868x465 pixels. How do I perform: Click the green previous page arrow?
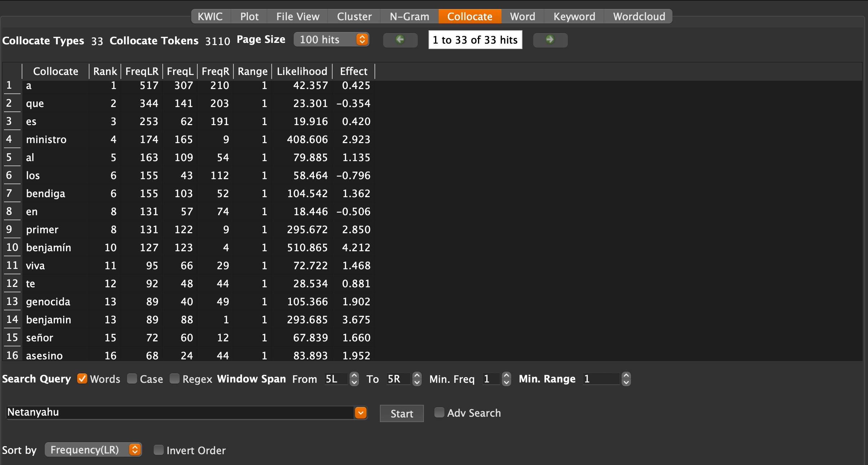[x=400, y=40]
